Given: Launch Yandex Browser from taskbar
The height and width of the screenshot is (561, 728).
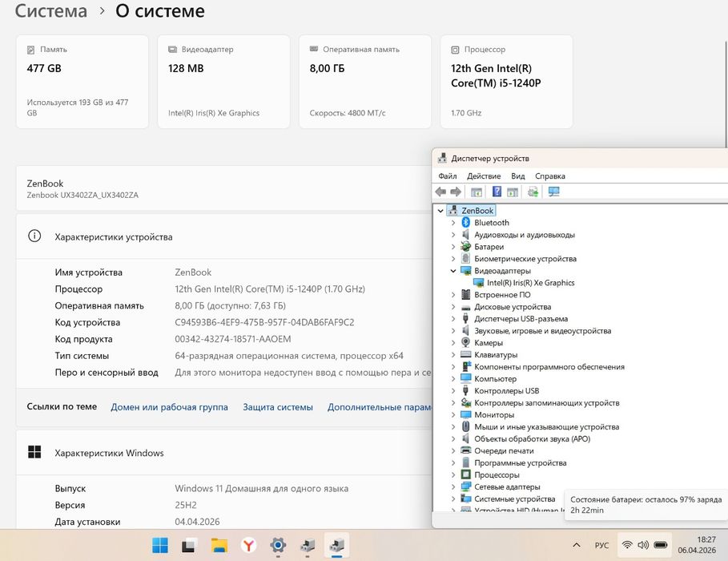Looking at the screenshot, I should [249, 545].
